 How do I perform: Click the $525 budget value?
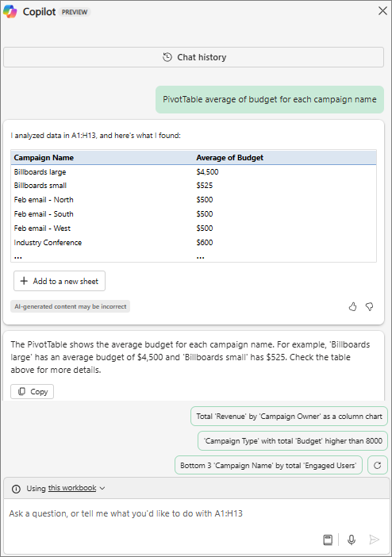[x=205, y=186]
